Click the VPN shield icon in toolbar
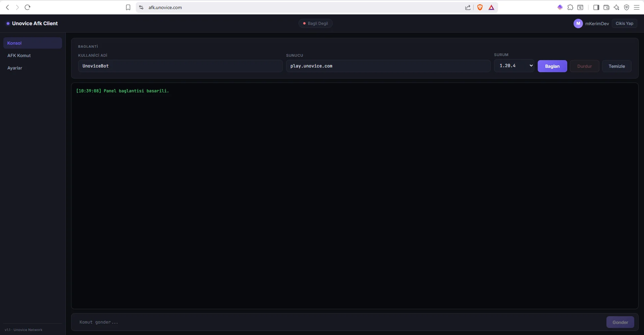644x335 pixels. 627,7
